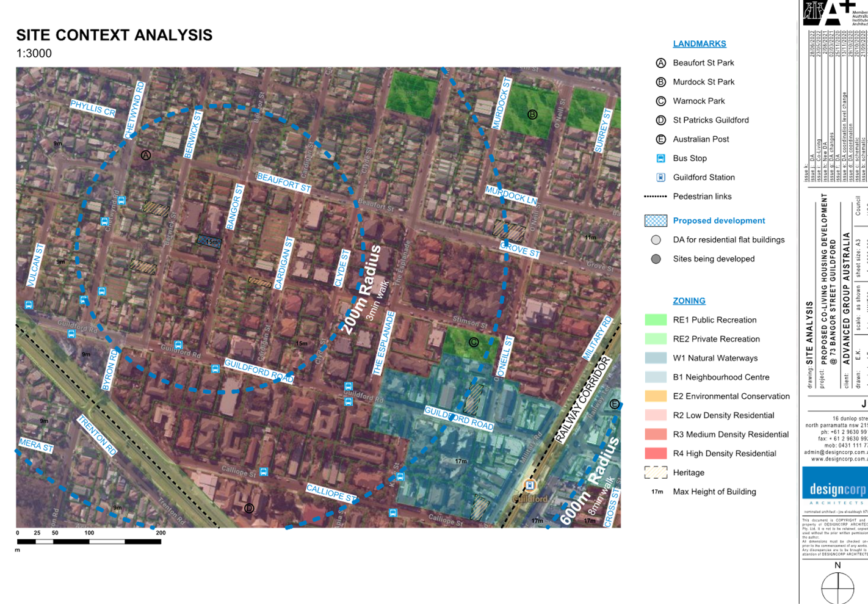Select the circle beside Sites being developed
The height and width of the screenshot is (604, 868).
pos(656,259)
